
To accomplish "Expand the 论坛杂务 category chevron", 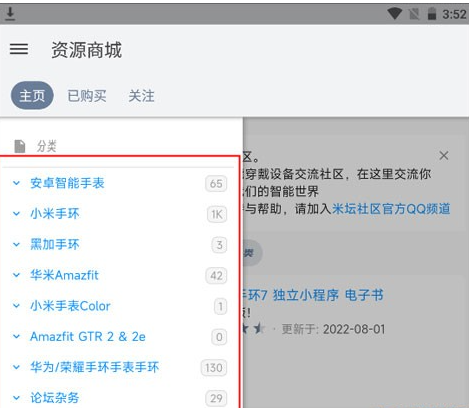I will 16,398.
